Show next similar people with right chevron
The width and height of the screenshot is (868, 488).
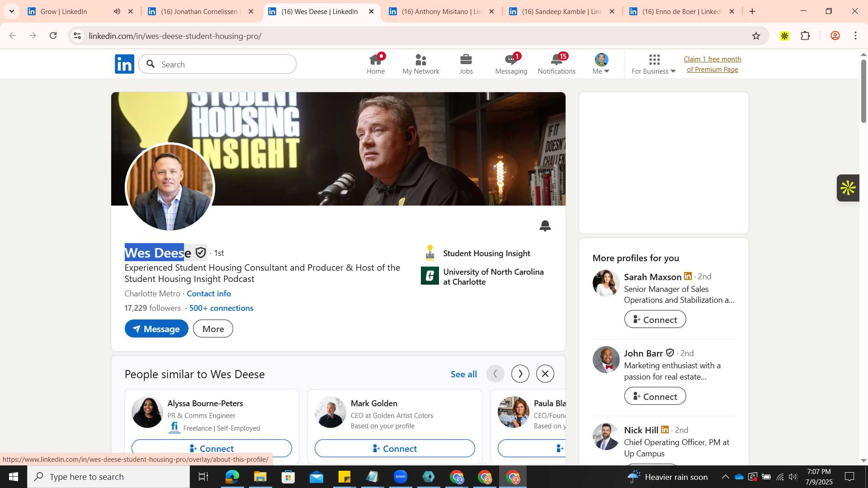[520, 374]
